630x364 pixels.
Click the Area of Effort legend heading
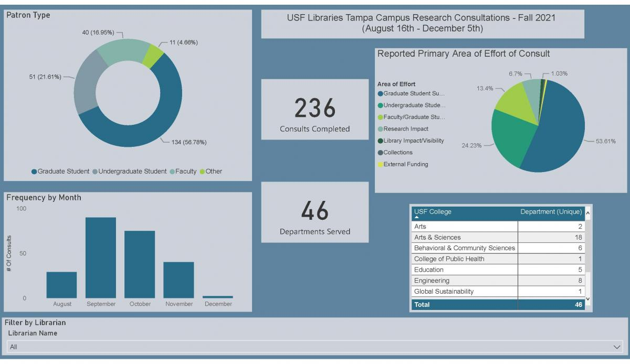click(396, 84)
